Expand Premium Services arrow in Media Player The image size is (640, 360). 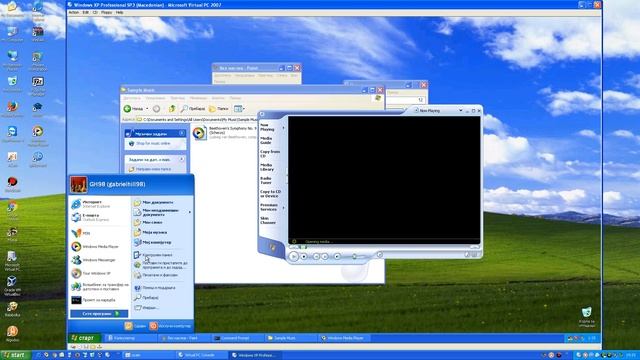pyautogui.click(x=283, y=208)
